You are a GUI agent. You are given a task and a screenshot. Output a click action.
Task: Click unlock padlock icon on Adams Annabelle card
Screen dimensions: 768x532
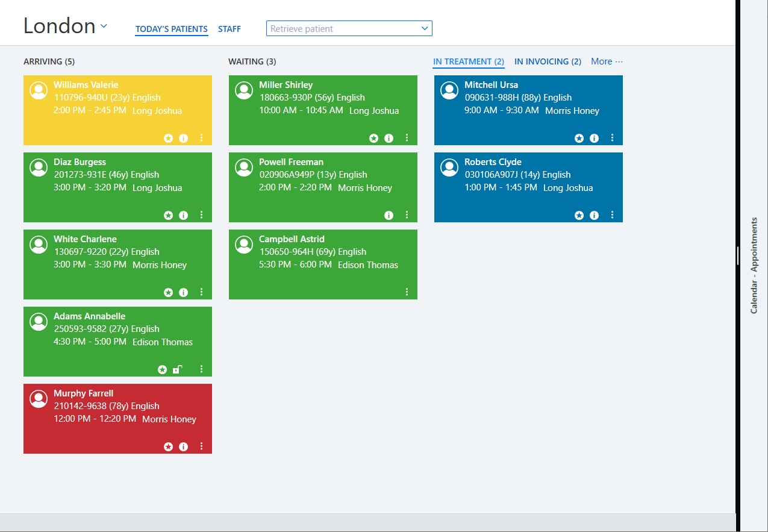pos(177,369)
